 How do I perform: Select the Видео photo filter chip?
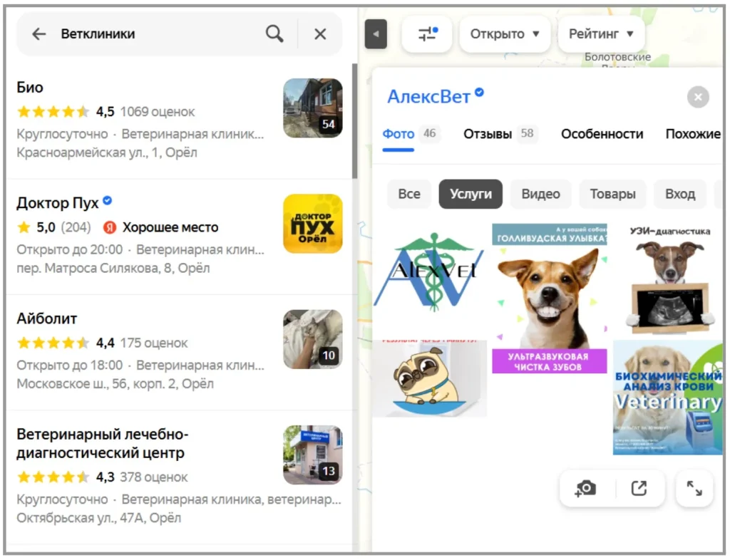540,194
